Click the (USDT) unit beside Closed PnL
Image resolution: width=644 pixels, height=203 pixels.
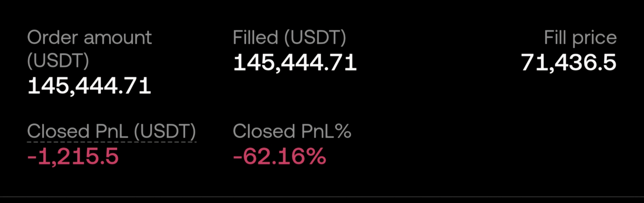(165, 131)
